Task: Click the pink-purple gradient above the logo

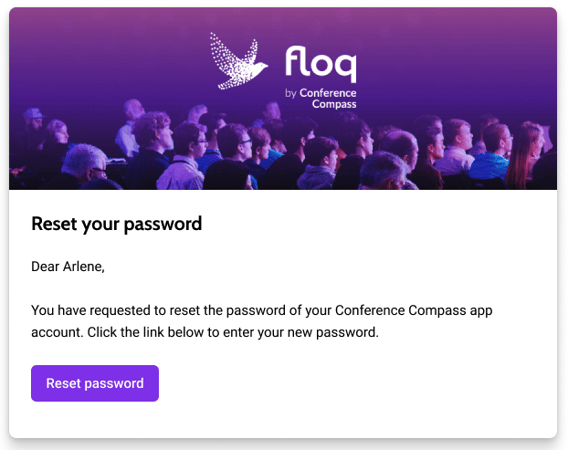Action: [x=283, y=18]
